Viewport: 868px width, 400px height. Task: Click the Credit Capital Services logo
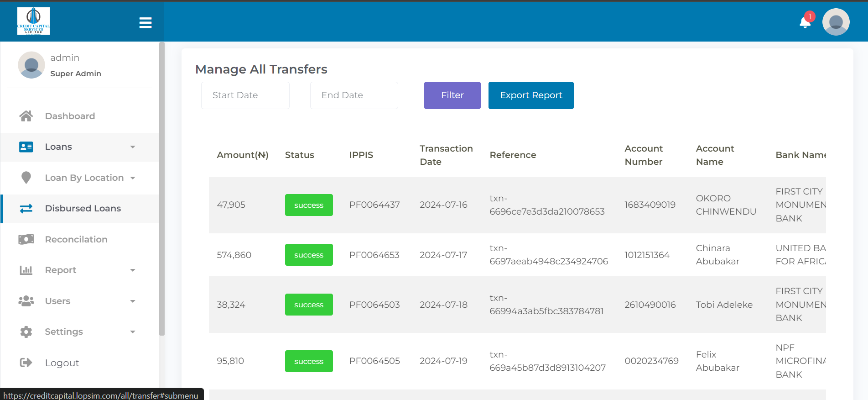[x=33, y=21]
